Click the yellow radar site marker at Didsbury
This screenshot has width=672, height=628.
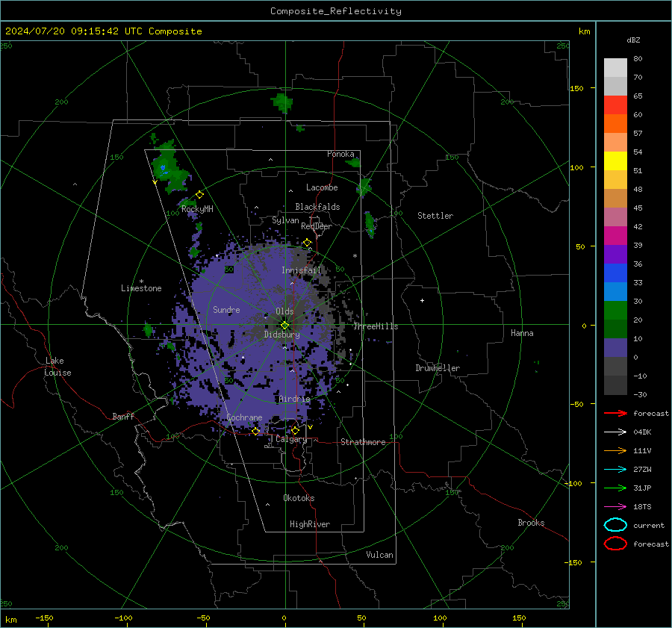click(x=284, y=326)
